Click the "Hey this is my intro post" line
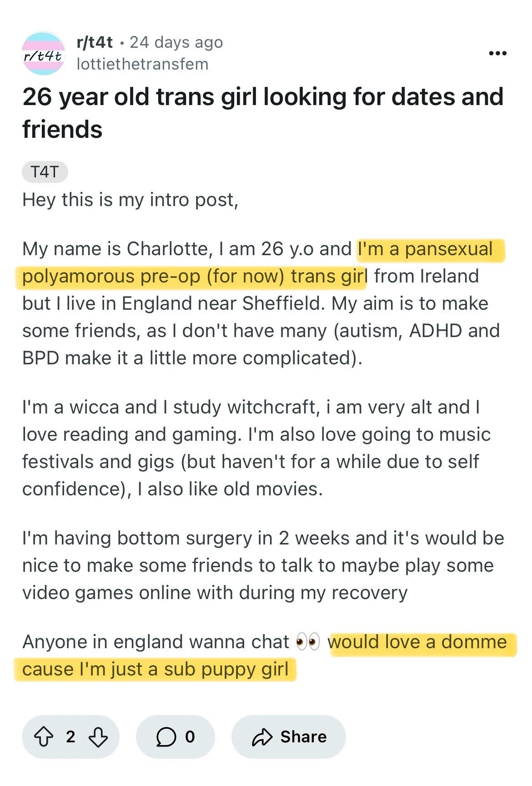Screen dimensions: 532x786 pyautogui.click(x=130, y=200)
